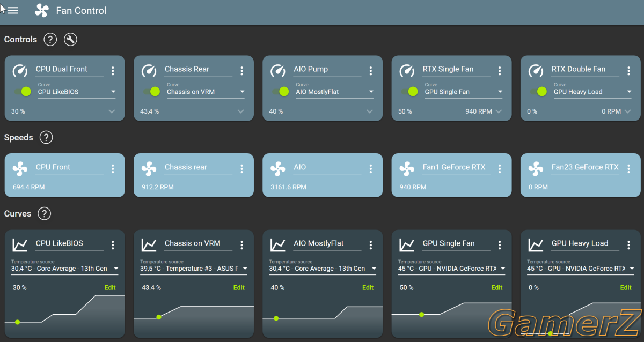Click the graph icon on CPU LikeBIOS curve
This screenshot has height=342, width=644.
[x=20, y=245]
